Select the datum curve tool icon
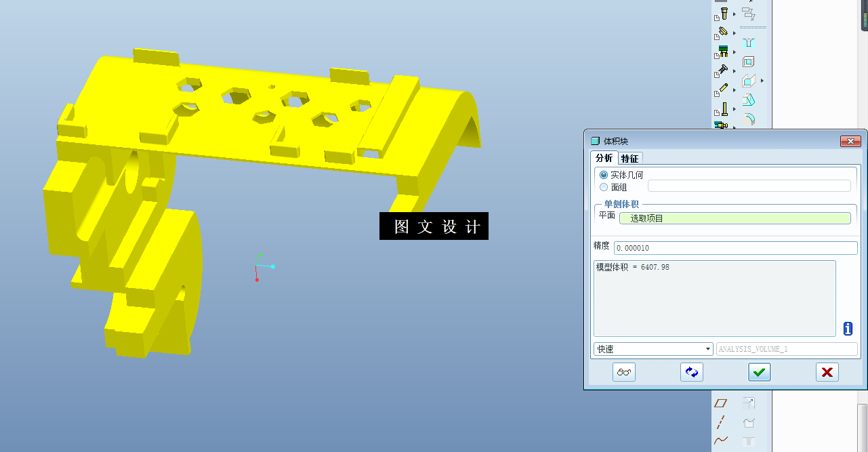868x452 pixels. click(x=721, y=439)
